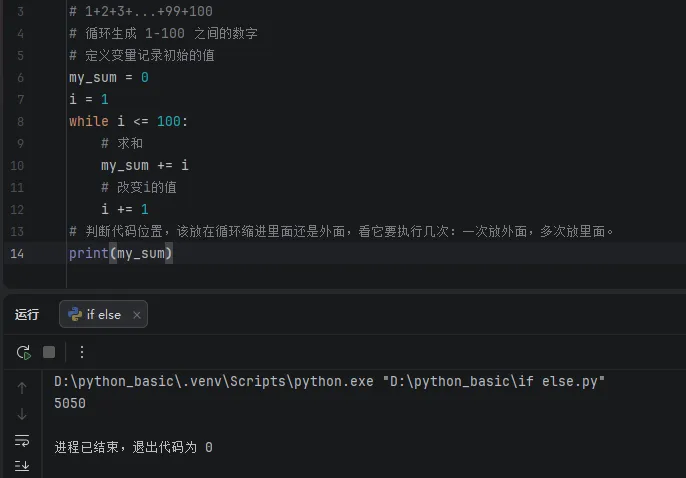This screenshot has width=686, height=478.
Task: Rerun the 'if else' script
Action: pyautogui.click(x=23, y=352)
